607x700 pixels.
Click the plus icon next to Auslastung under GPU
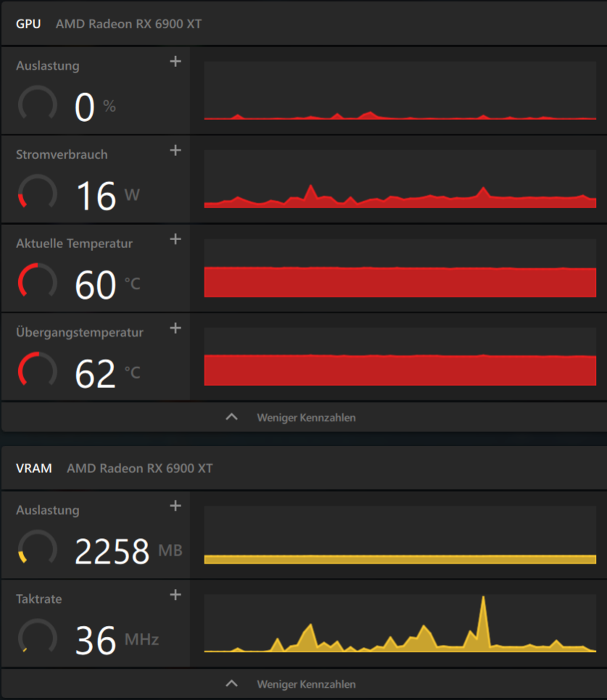pyautogui.click(x=176, y=62)
